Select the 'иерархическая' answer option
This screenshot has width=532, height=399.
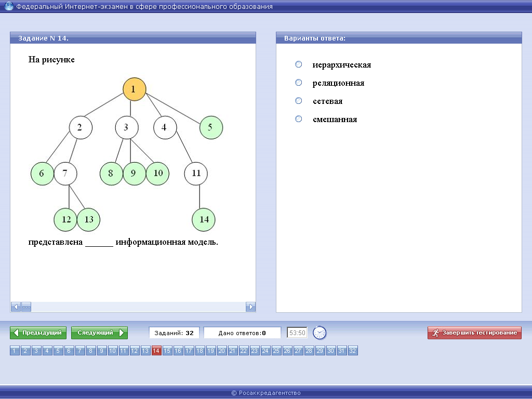(x=299, y=64)
